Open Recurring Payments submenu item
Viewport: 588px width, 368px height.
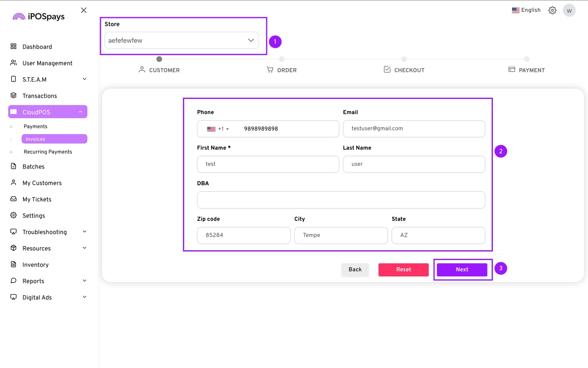coord(48,152)
